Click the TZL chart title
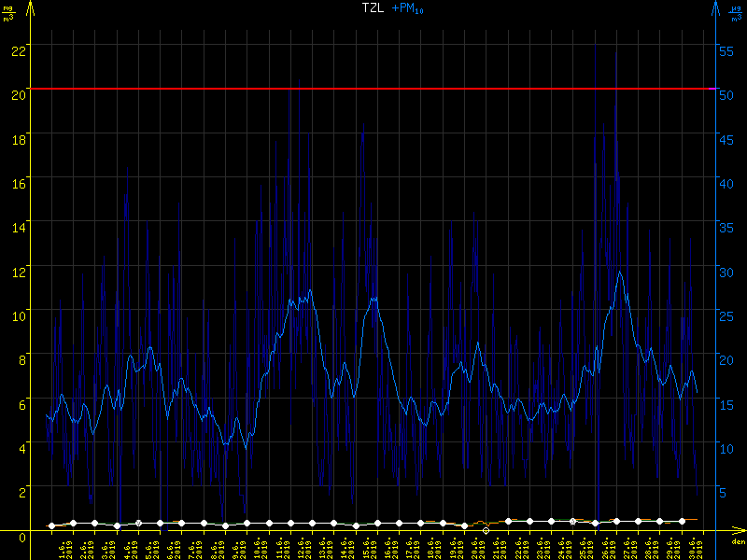Image resolution: width=747 pixels, height=560 pixels. tap(373, 7)
